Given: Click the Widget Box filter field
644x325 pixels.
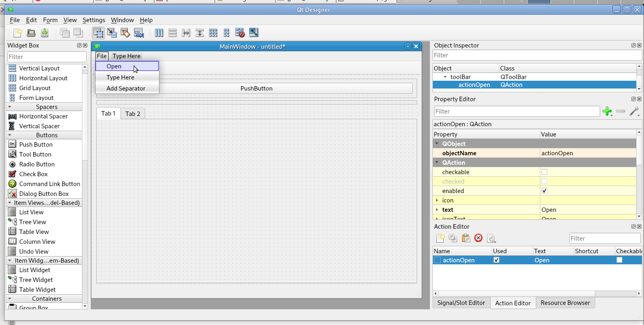Looking at the screenshot, I should click(47, 57).
